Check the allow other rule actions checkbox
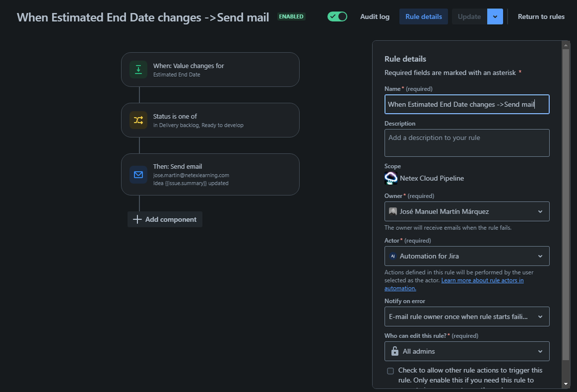Image resolution: width=577 pixels, height=392 pixels. pyautogui.click(x=390, y=371)
